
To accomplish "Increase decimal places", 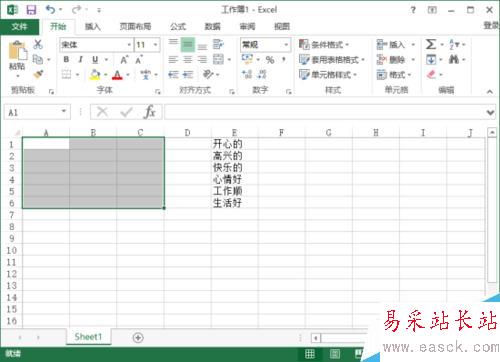I will click(247, 74).
